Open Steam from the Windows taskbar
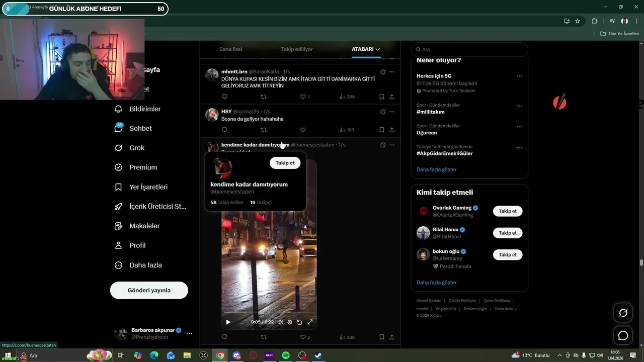 tap(318, 355)
